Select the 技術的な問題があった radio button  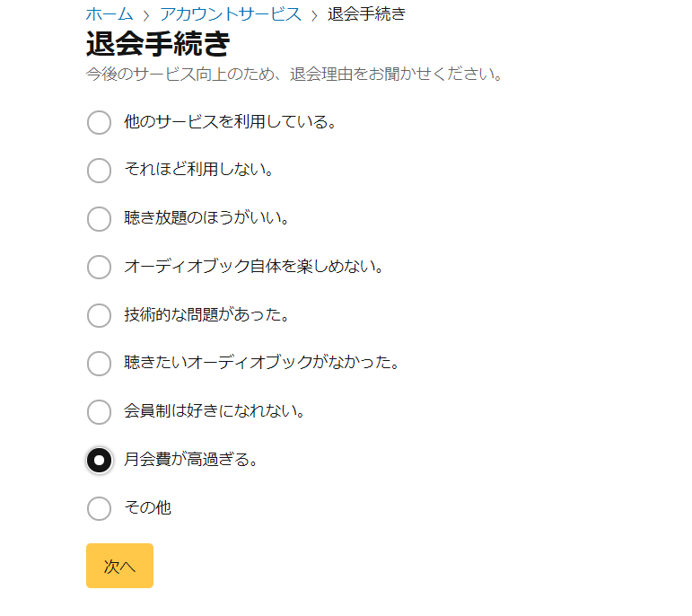pos(99,315)
